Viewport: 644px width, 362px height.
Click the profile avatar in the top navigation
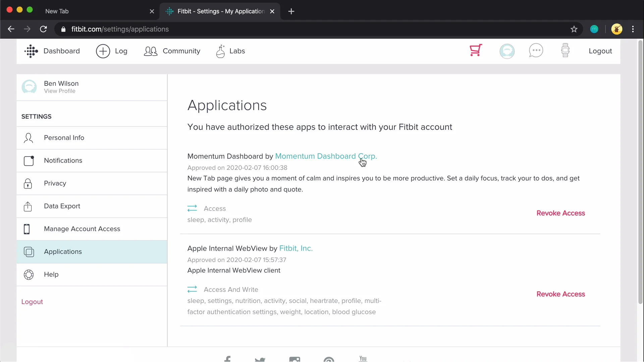507,51
